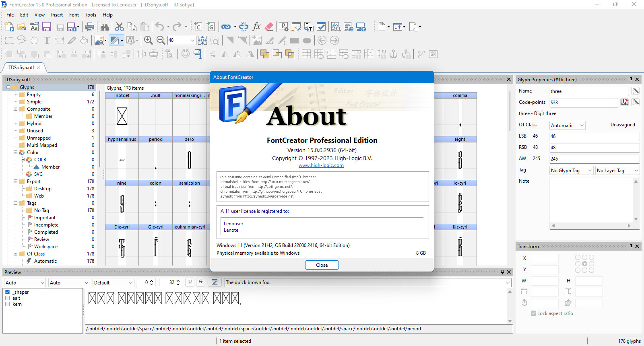Click the Name field containing three
The image size is (644, 346).
point(589,91)
